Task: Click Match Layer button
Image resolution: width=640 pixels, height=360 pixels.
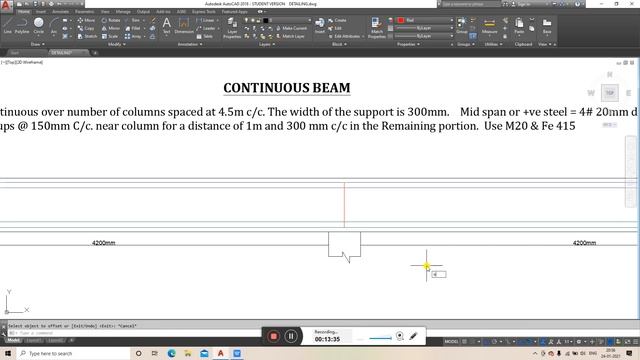Action: tap(290, 36)
